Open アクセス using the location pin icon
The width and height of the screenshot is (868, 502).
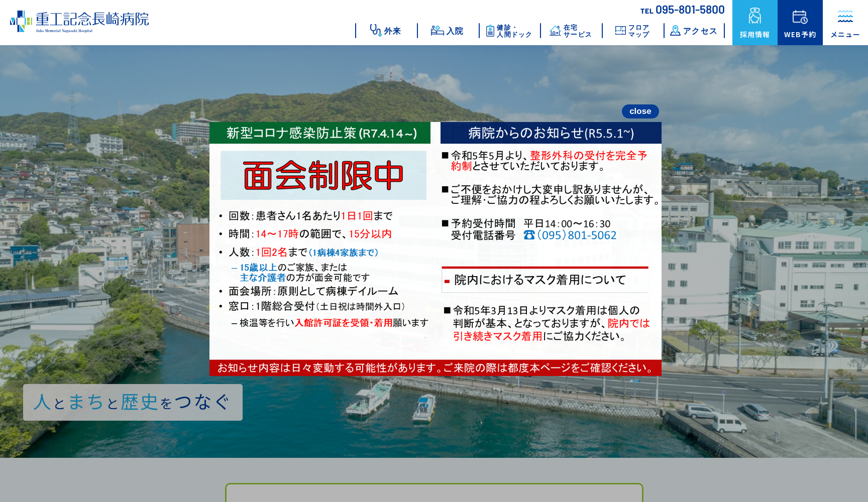click(676, 30)
